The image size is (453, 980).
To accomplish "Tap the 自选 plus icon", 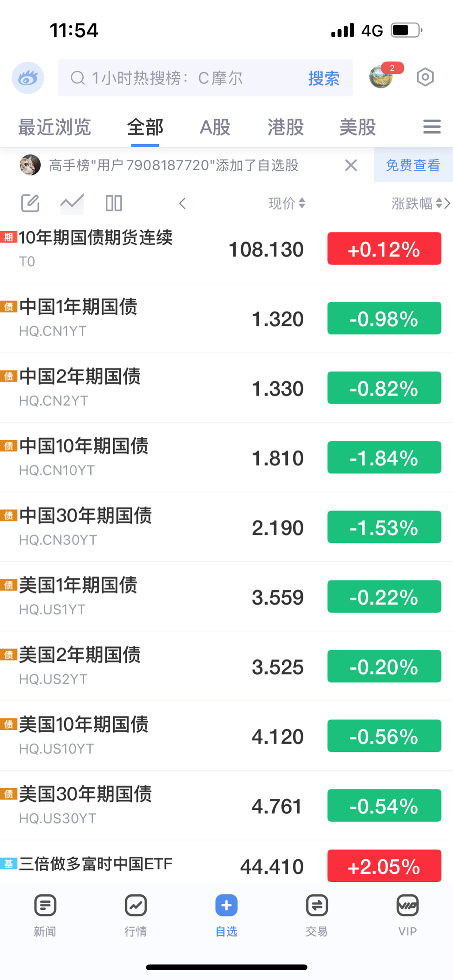I will 226,906.
